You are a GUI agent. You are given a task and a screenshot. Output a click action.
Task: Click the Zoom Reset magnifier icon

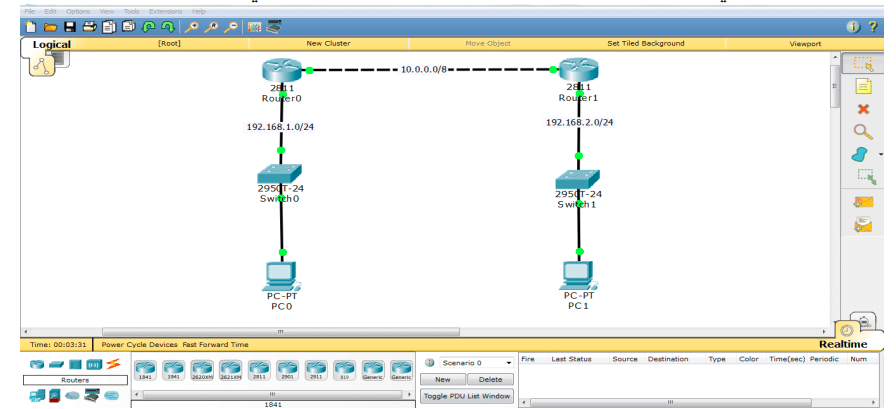coord(211,26)
